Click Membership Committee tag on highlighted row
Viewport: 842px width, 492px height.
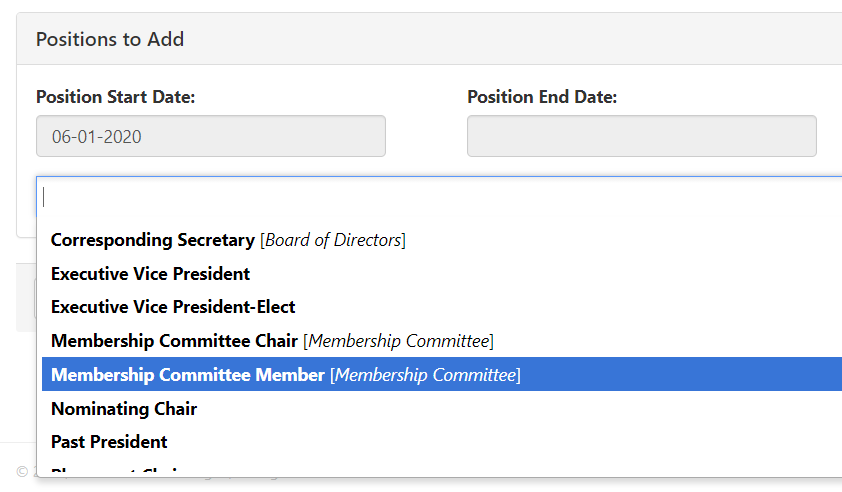point(426,375)
